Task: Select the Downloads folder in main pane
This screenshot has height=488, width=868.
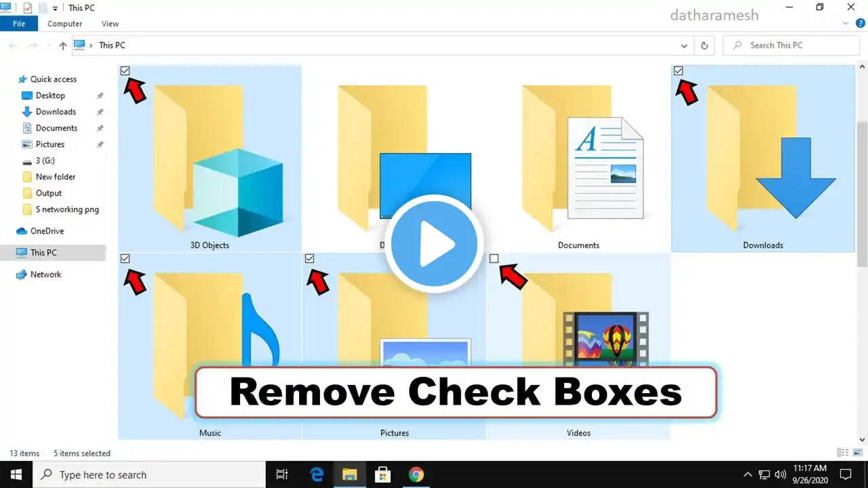Action: click(x=763, y=159)
